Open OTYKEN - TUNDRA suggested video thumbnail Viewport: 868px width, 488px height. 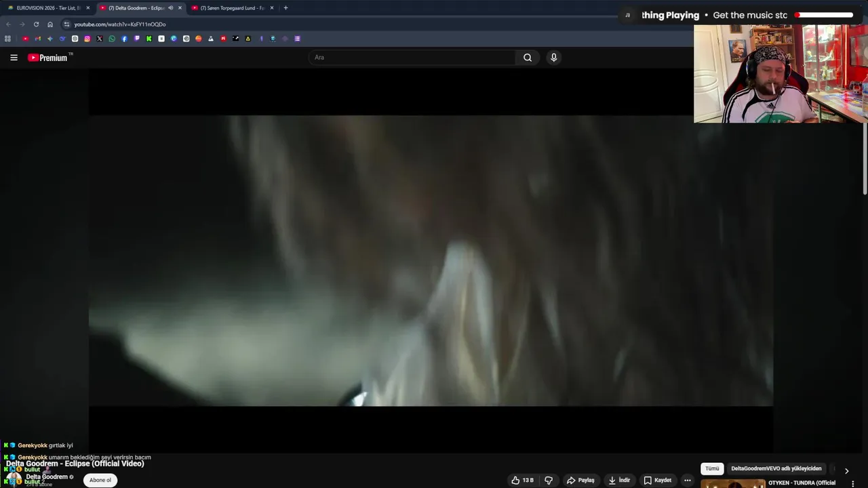(x=733, y=483)
